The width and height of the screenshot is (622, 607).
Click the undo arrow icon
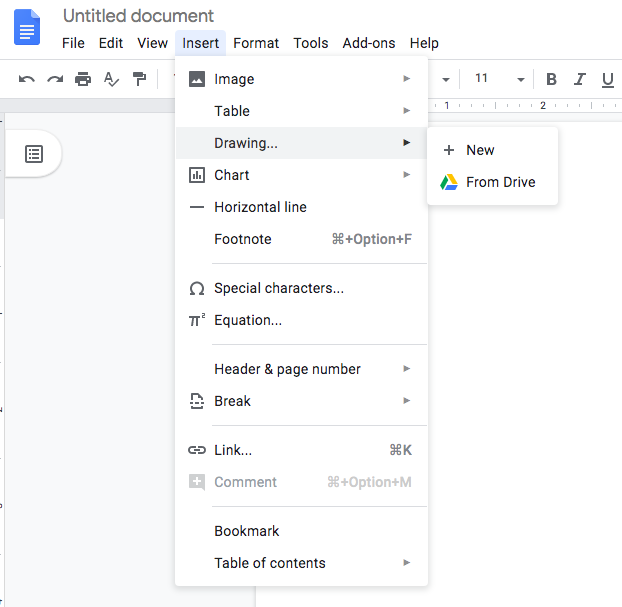point(27,79)
